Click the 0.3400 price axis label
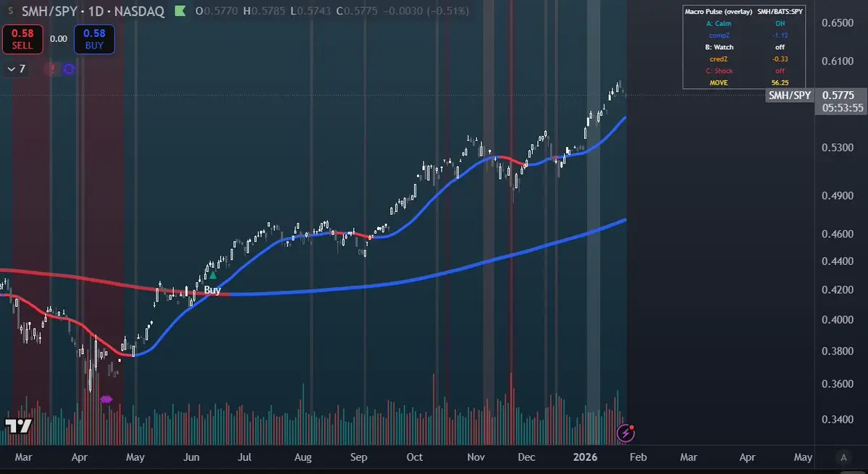The height and width of the screenshot is (474, 868). coord(838,419)
